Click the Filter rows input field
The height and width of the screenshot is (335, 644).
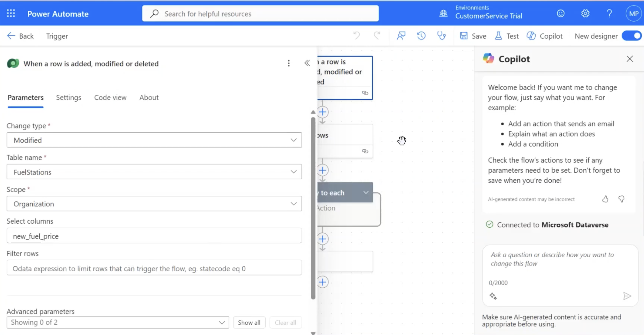coord(154,268)
